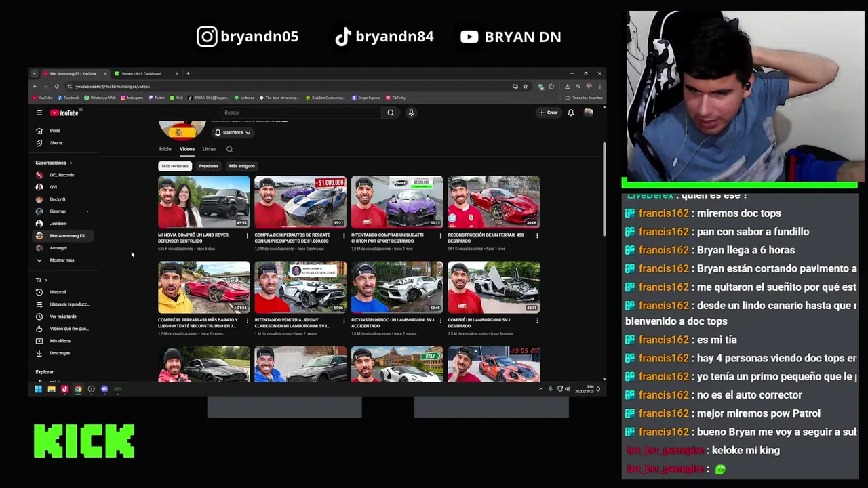Open TikTok app in taskbar

[x=64, y=389]
